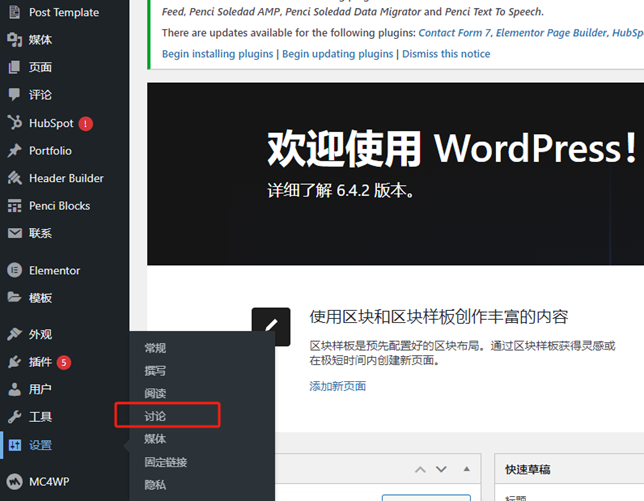
Task: Click the Penci Blocks grid icon
Action: (x=14, y=206)
